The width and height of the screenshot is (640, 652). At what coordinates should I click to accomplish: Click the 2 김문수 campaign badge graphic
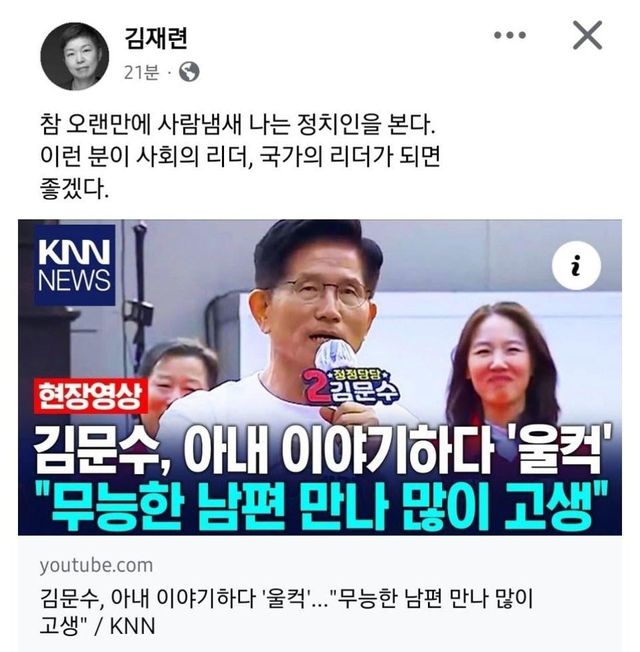pos(351,387)
